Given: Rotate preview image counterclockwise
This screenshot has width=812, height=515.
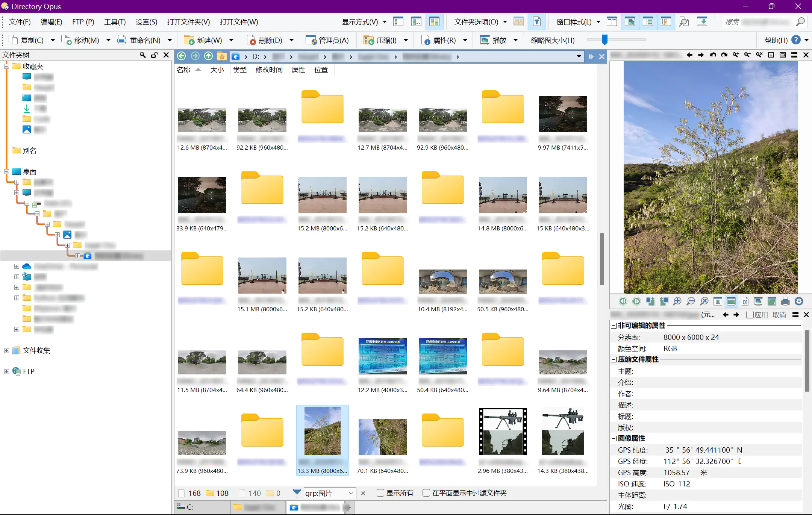Looking at the screenshot, I should pyautogui.click(x=713, y=55).
